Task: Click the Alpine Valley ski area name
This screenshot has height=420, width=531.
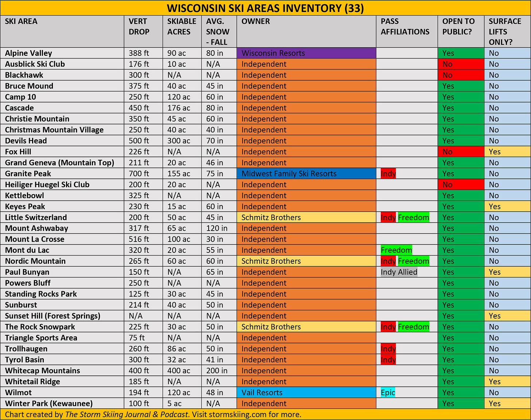Action: 28,53
